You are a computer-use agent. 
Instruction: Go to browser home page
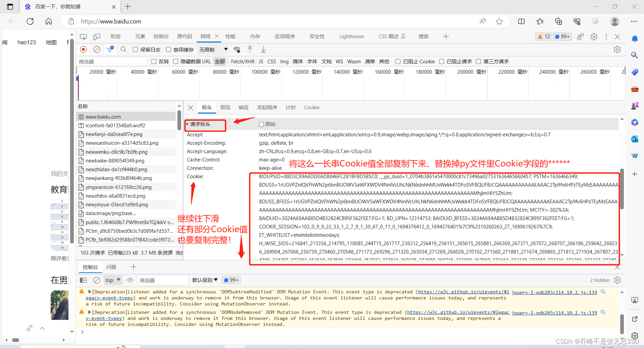pos(49,21)
